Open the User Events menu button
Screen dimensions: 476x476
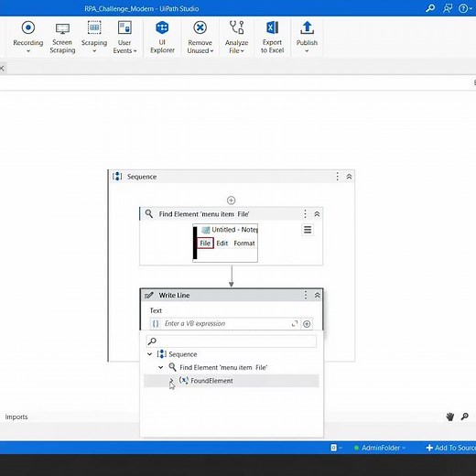tap(124, 38)
